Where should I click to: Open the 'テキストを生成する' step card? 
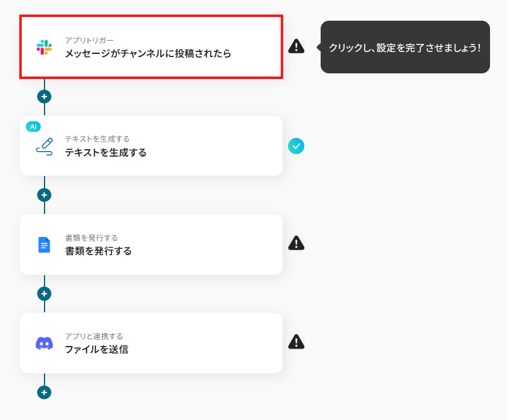(151, 146)
